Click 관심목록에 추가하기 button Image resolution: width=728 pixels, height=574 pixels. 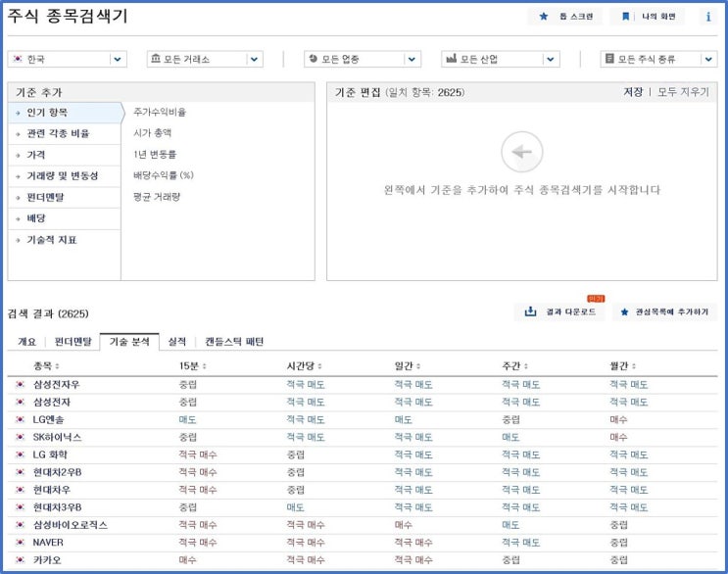(665, 311)
